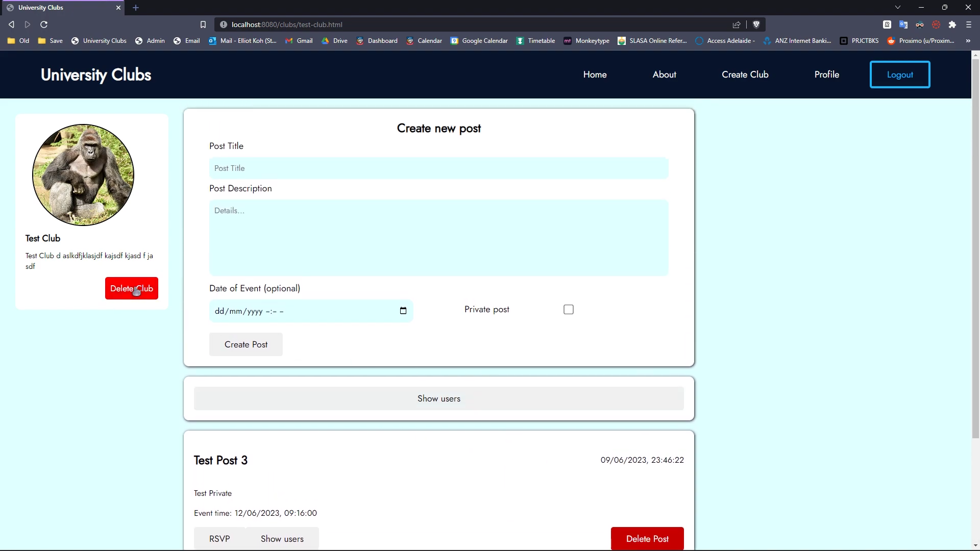The height and width of the screenshot is (551, 980).
Task: Open the Monkeytype bookmark
Action: [586, 41]
